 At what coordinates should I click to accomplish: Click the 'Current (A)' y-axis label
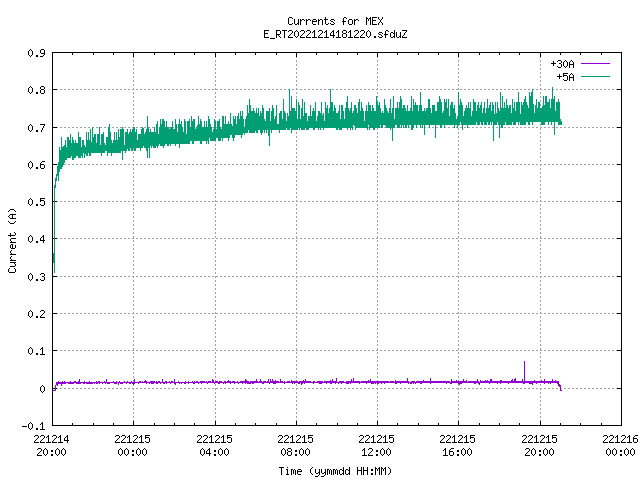click(x=12, y=240)
